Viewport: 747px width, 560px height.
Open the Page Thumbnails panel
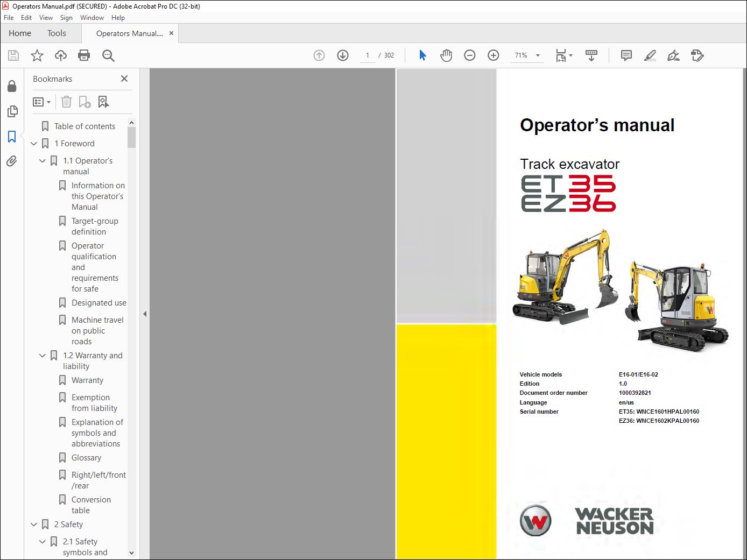coord(12,111)
